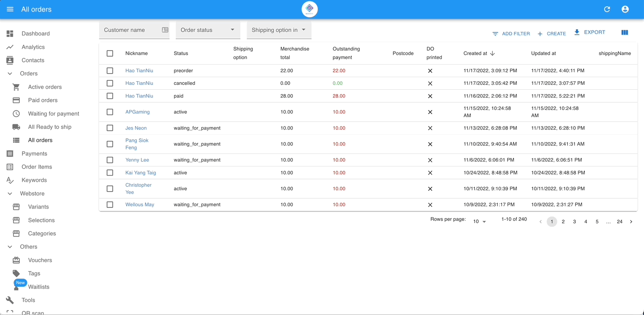Click the Active orders cart icon
Screen dimensions: 644x315
pos(16,87)
